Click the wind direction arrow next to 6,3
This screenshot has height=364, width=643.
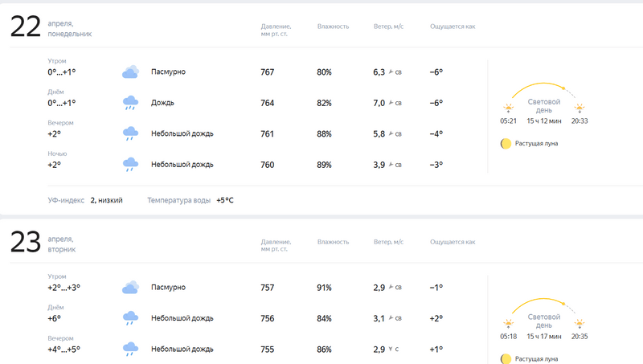(391, 72)
